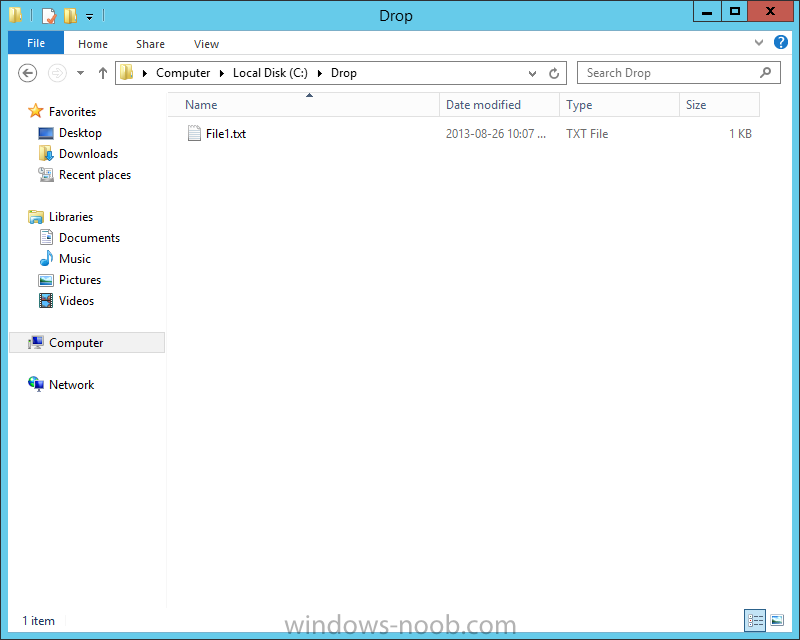Open Recent places under Favorites
The width and height of the screenshot is (800, 640).
click(95, 175)
